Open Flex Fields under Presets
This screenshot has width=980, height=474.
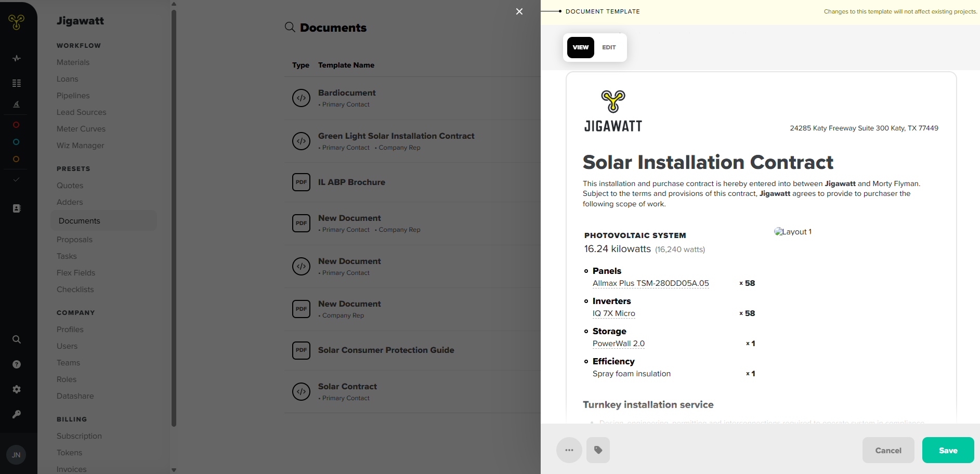click(x=76, y=273)
